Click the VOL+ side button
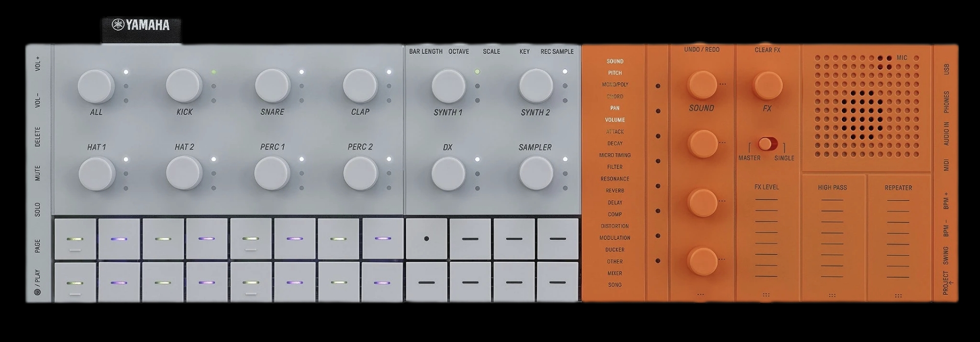The height and width of the screenshot is (342, 980). [38, 64]
